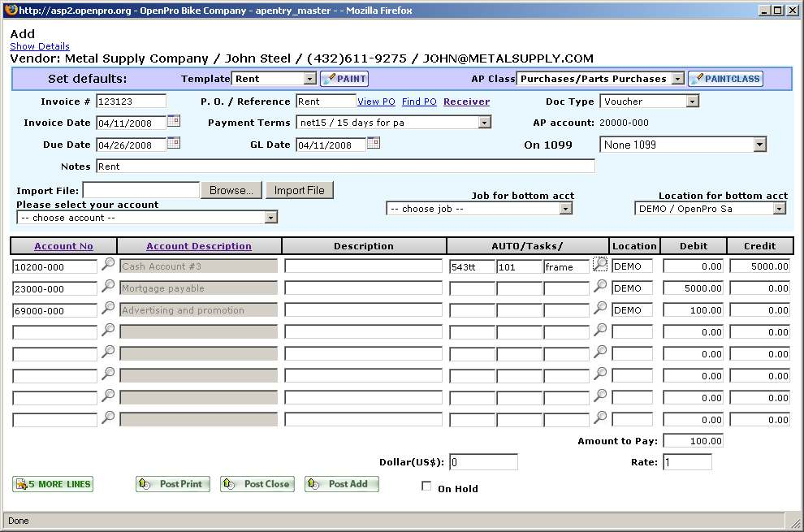Open the Doc Type Voucher dropdown
The height and width of the screenshot is (532, 804).
coord(692,102)
